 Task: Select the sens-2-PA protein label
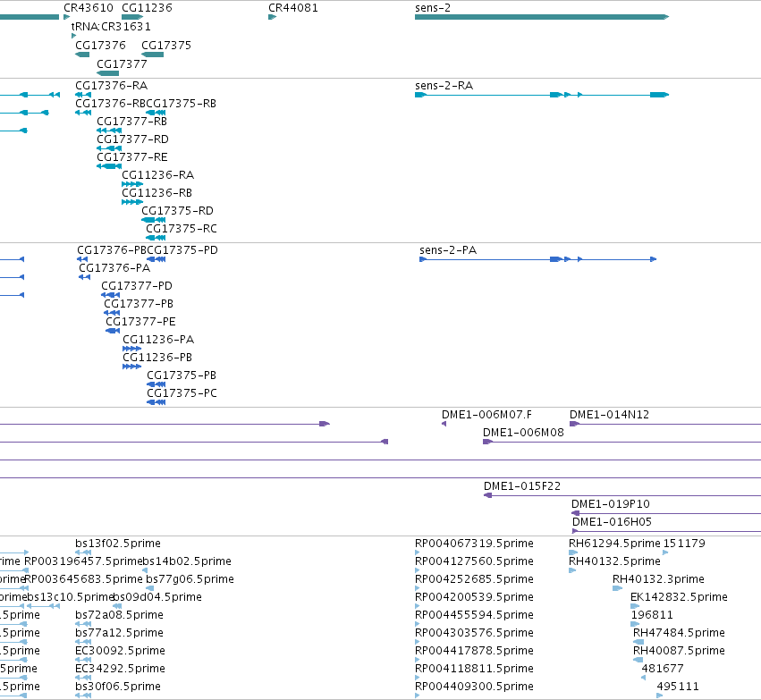[448, 249]
